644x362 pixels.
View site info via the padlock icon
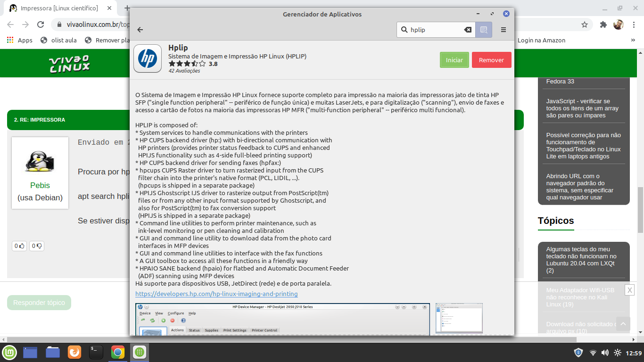[59, 25]
